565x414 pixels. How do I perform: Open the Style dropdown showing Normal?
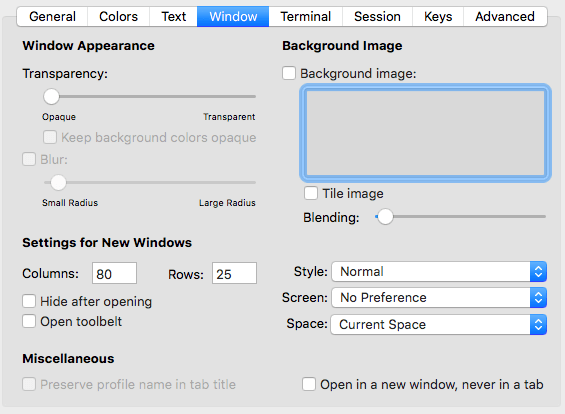click(x=439, y=272)
